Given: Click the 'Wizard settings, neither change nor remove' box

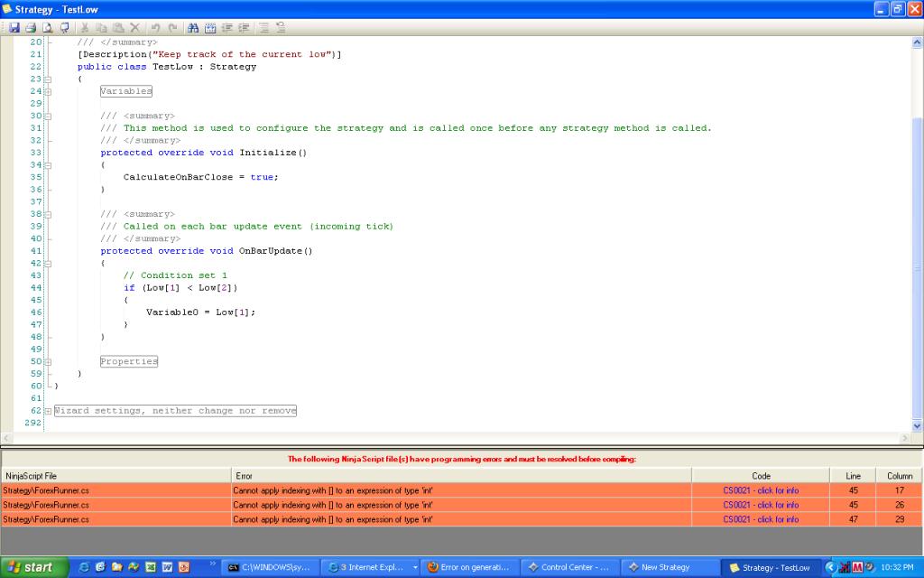Looking at the screenshot, I should click(175, 411).
